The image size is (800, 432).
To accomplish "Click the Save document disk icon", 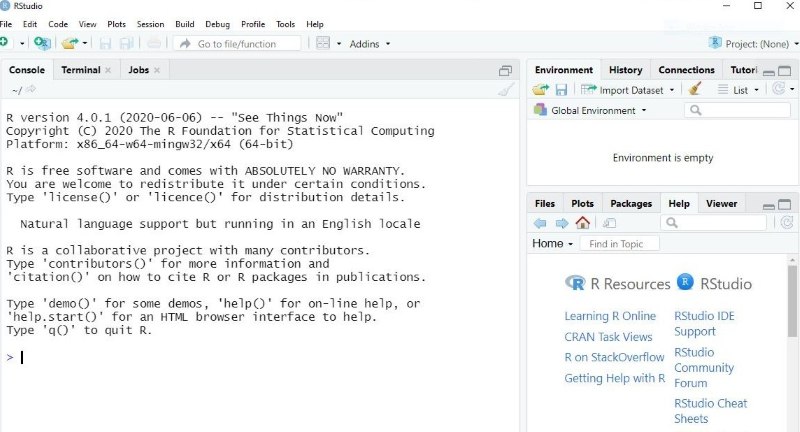I will pyautogui.click(x=105, y=43).
